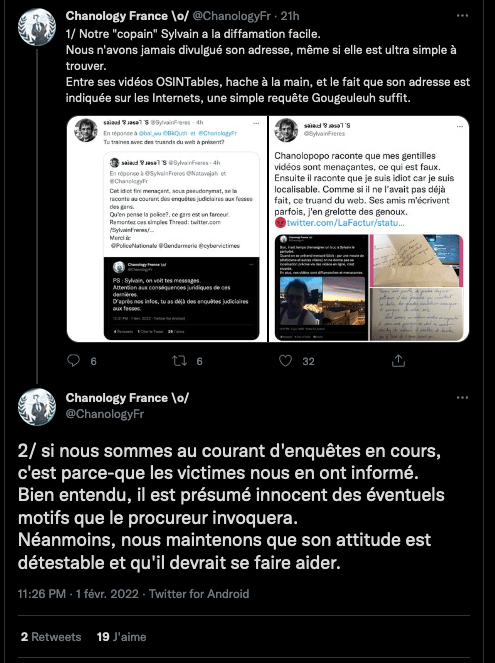View the 19 J'aime list
495x663 pixels.
[x=121, y=637]
